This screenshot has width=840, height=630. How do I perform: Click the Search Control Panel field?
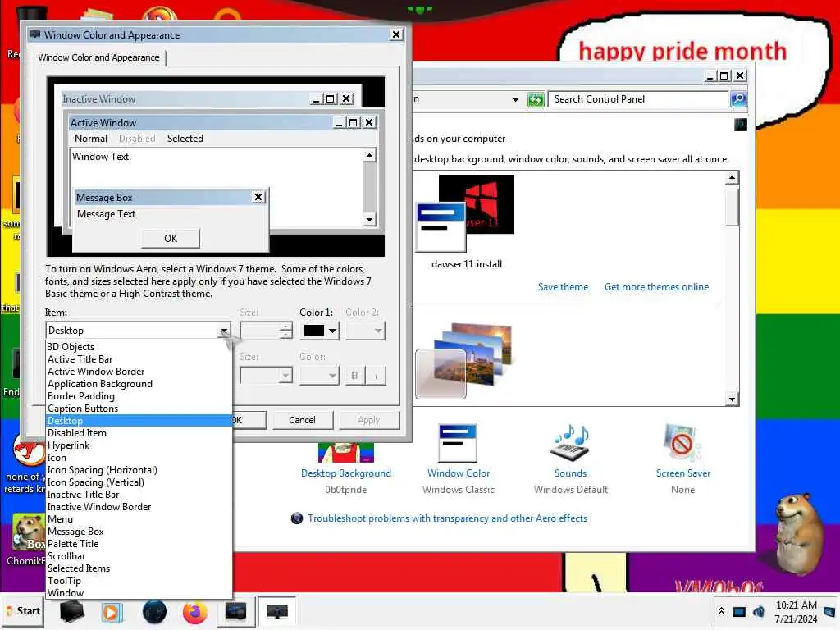[638, 99]
